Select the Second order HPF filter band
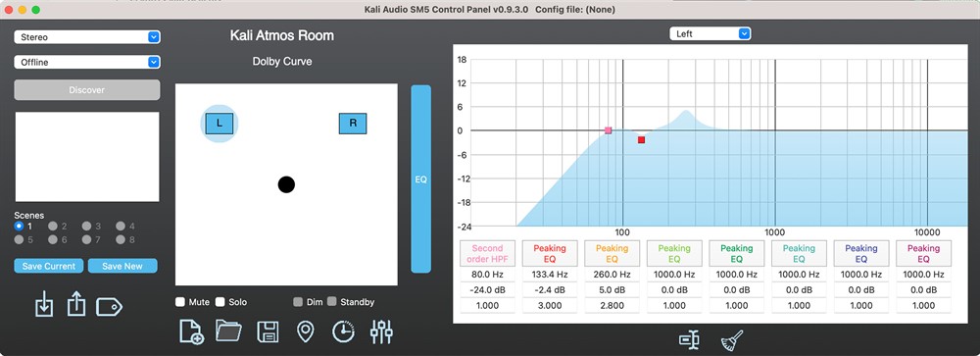The height and width of the screenshot is (356, 980). pos(487,253)
